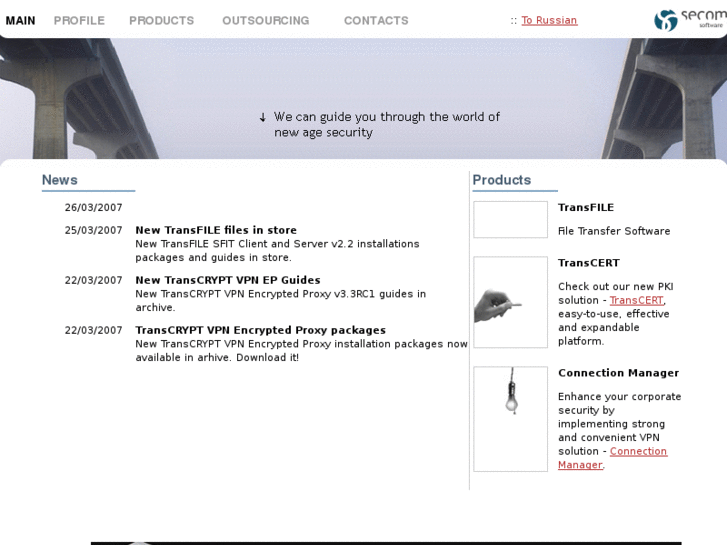
Task: Click the empty TransFILE product thumbnail
Action: [510, 219]
